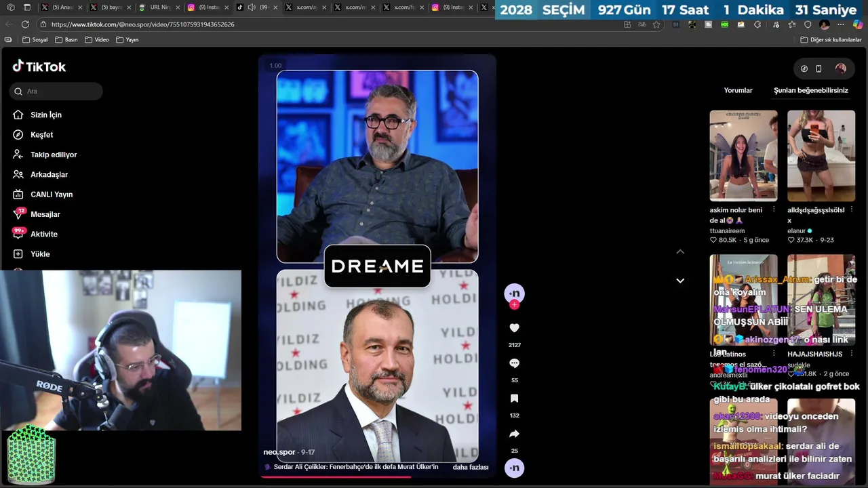Open Arkadaşlar friends page
Screen dimensions: 868x488
click(x=49, y=174)
